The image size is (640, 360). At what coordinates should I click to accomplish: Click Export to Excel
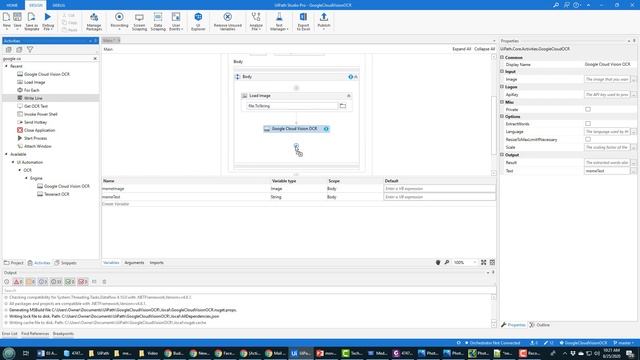303,21
